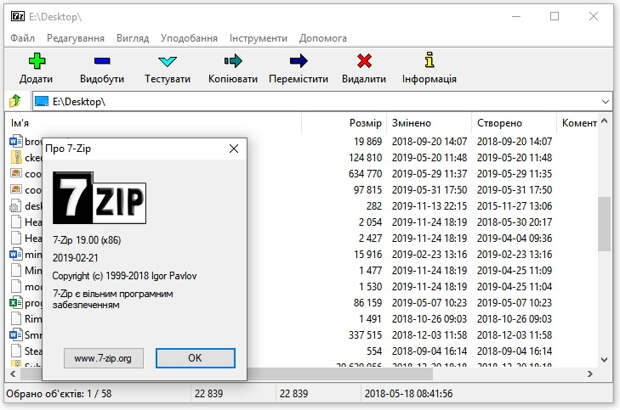Click the green Додати plus icon

pyautogui.click(x=37, y=61)
